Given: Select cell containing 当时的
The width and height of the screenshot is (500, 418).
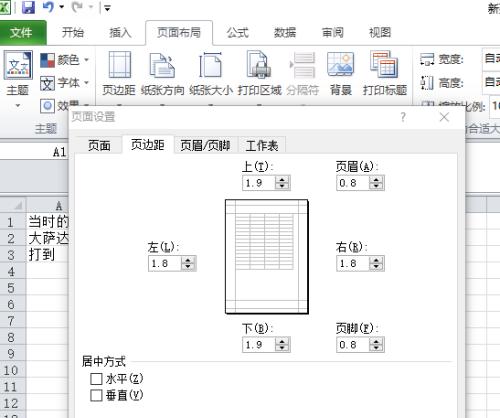Looking at the screenshot, I should [x=48, y=221].
